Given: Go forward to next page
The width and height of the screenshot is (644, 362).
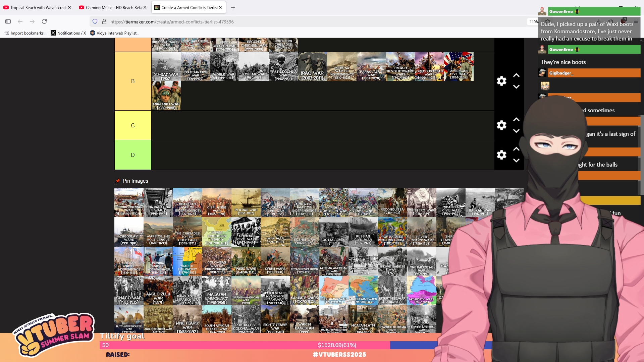Looking at the screenshot, I should [x=32, y=21].
